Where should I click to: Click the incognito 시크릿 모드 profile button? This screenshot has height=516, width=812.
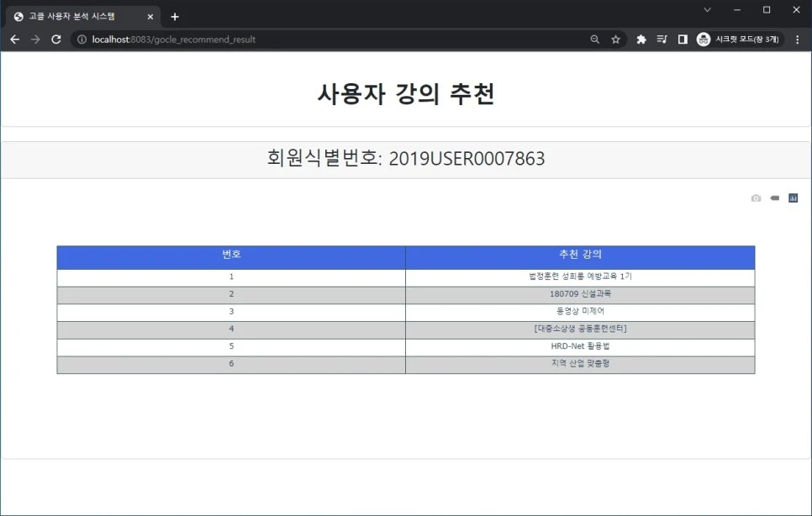tap(740, 39)
